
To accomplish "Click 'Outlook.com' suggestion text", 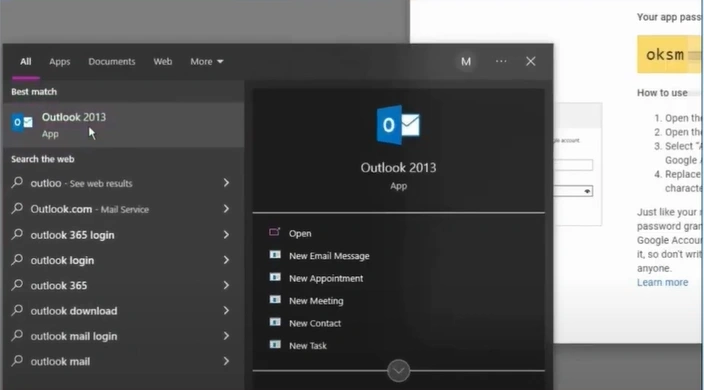I will tap(61, 209).
